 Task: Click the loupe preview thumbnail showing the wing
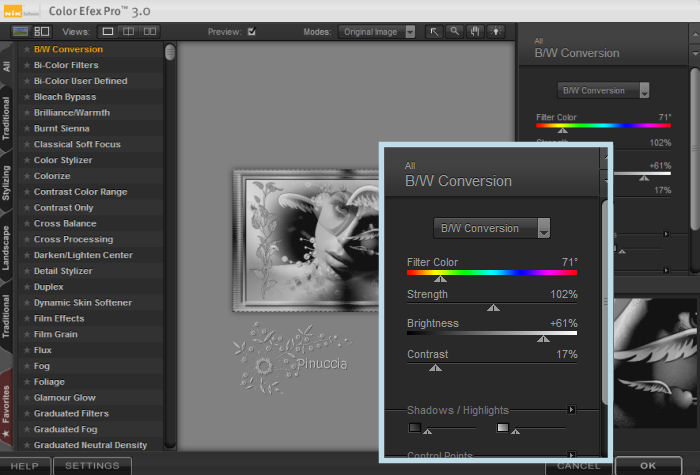654,362
